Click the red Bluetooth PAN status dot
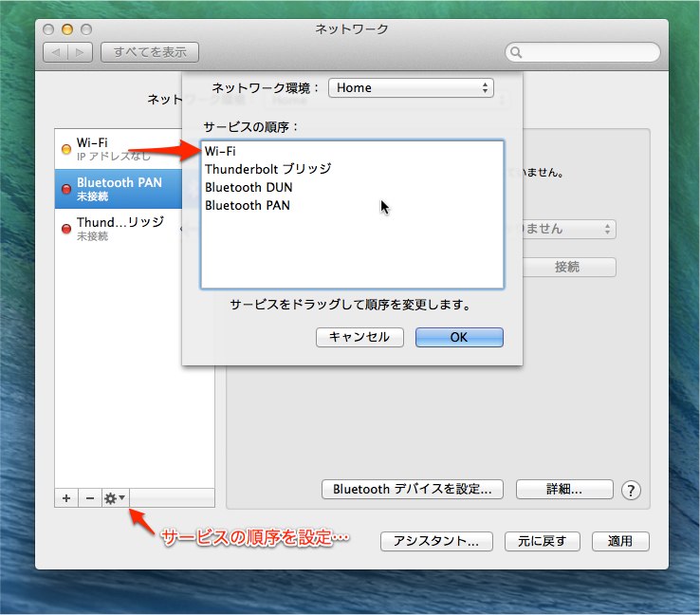This screenshot has width=700, height=615. tap(66, 189)
